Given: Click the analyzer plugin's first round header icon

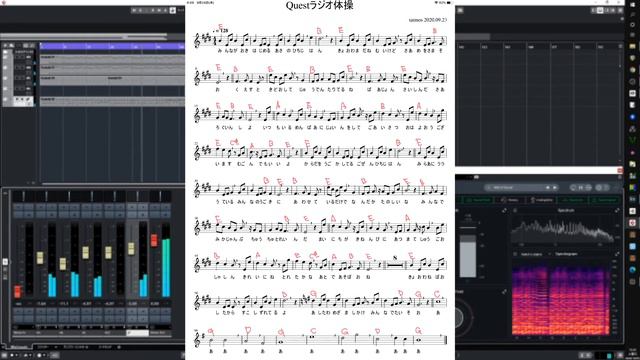Looking at the screenshot, I should 573,187.
